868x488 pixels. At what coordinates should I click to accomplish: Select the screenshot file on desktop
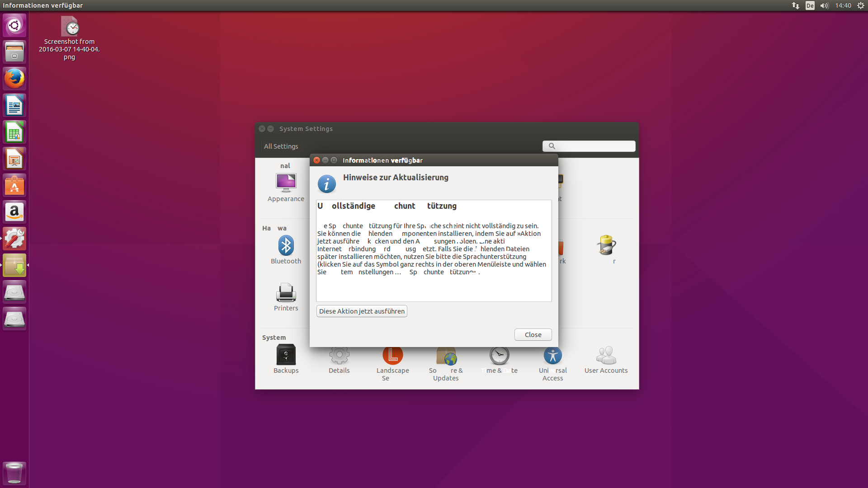point(70,27)
